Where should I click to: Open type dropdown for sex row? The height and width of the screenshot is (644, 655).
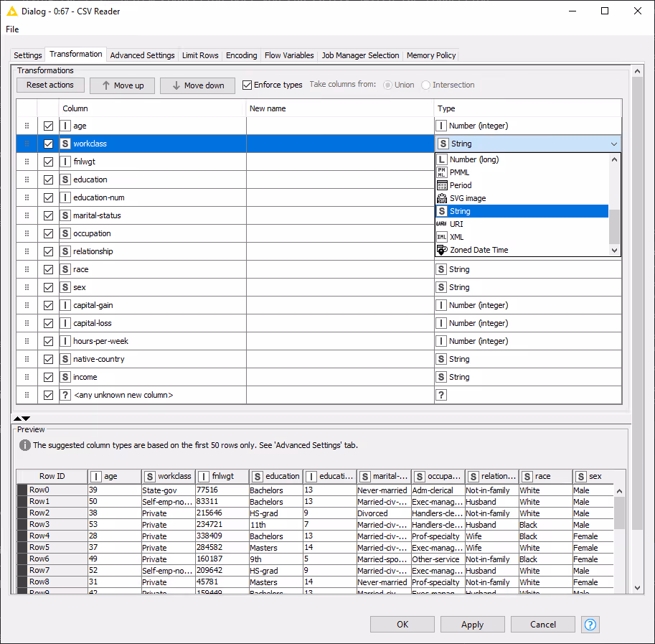click(x=528, y=287)
